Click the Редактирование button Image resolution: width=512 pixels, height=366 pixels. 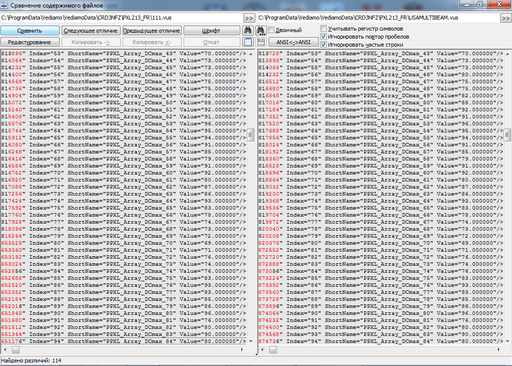coord(30,42)
